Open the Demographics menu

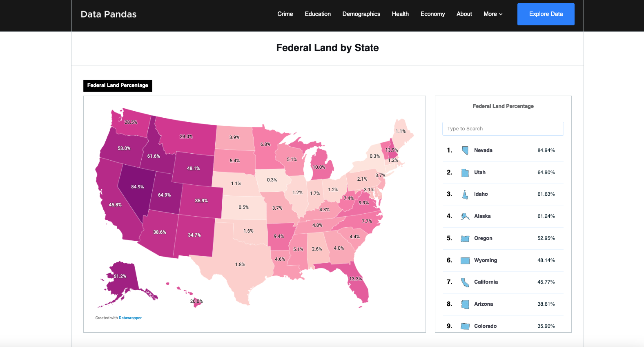coord(361,14)
